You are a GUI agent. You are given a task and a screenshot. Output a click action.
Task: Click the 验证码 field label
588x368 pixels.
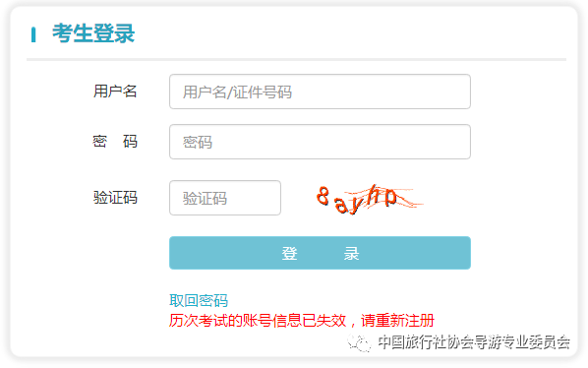pos(115,198)
